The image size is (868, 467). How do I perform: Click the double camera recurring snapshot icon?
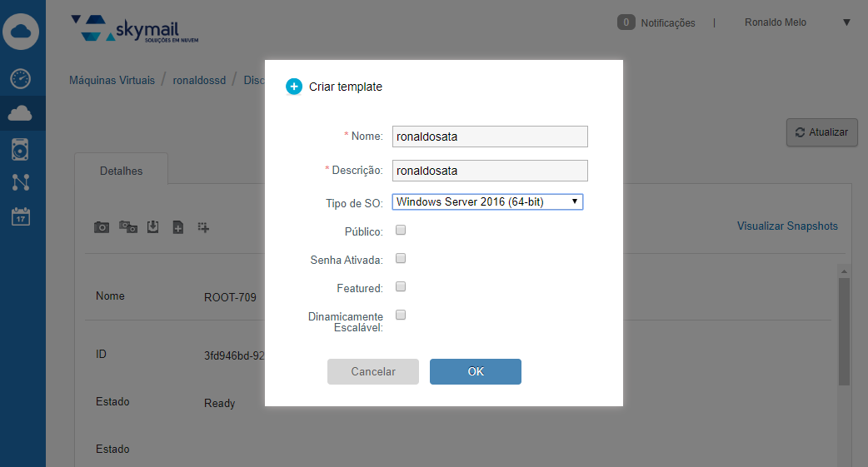127,226
